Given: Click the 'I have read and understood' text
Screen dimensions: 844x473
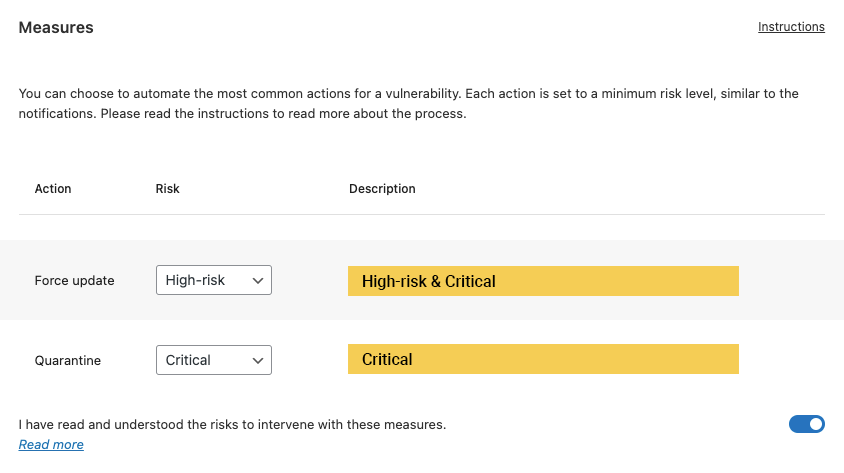Looking at the screenshot, I should coord(232,425).
